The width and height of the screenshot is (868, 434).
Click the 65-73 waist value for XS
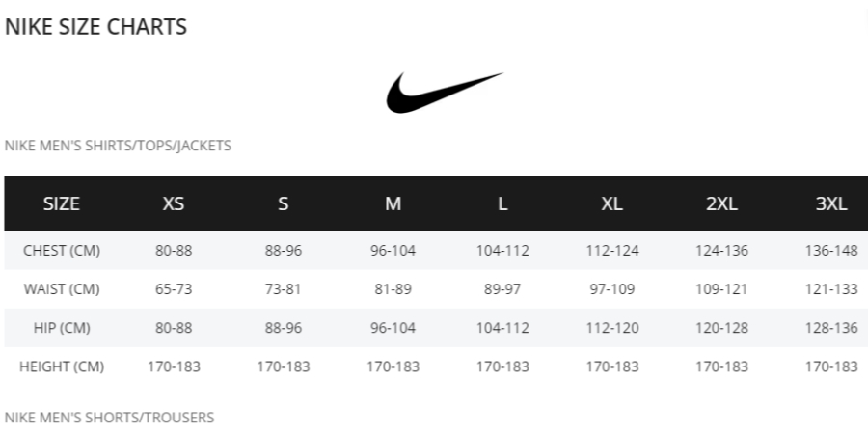coord(174,289)
